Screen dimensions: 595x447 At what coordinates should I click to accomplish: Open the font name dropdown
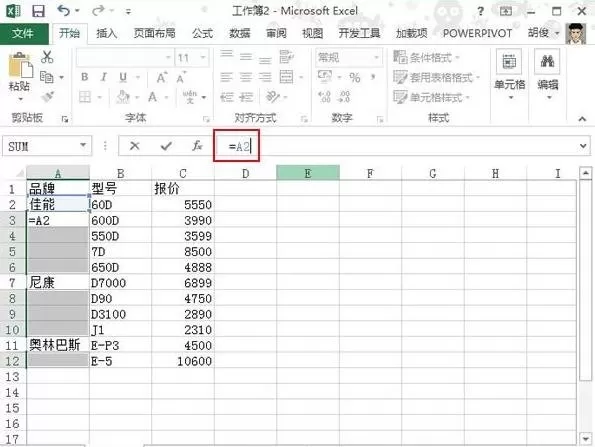168,58
